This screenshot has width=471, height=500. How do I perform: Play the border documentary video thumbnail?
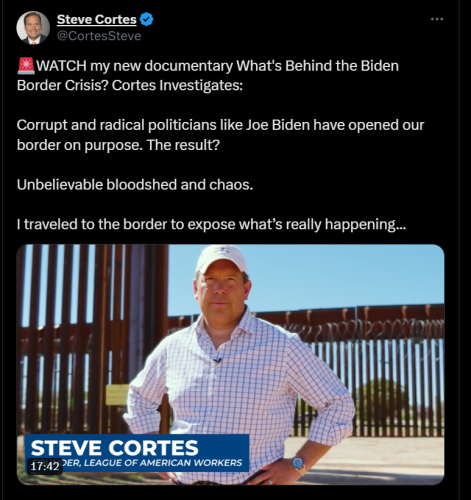(230, 364)
